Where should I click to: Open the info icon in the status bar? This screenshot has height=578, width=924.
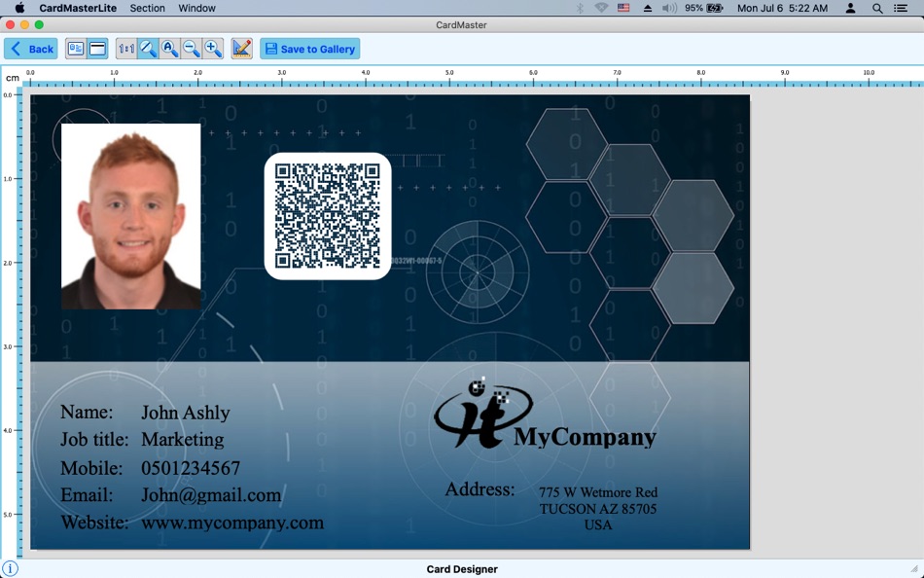pos(10,568)
